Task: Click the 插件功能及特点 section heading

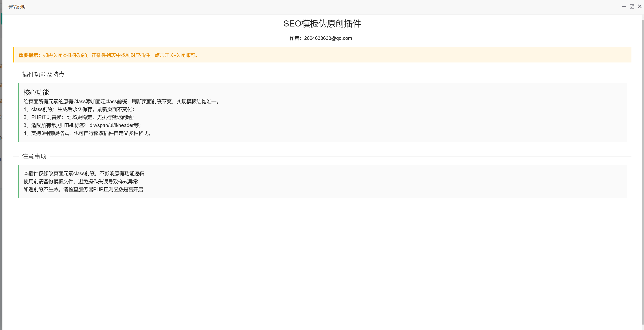Action: pos(43,74)
